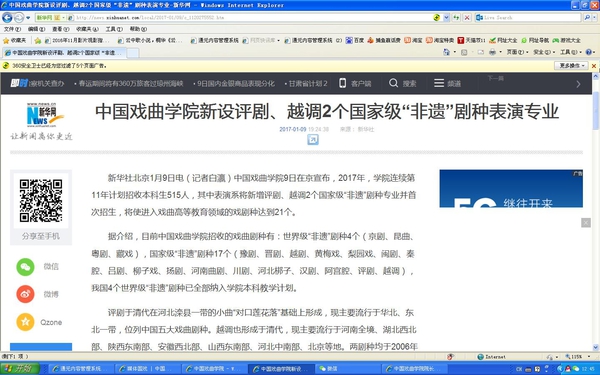The image size is (600, 375).
Task: Click the add-to-favorites-bar star icon
Action: 38,40
